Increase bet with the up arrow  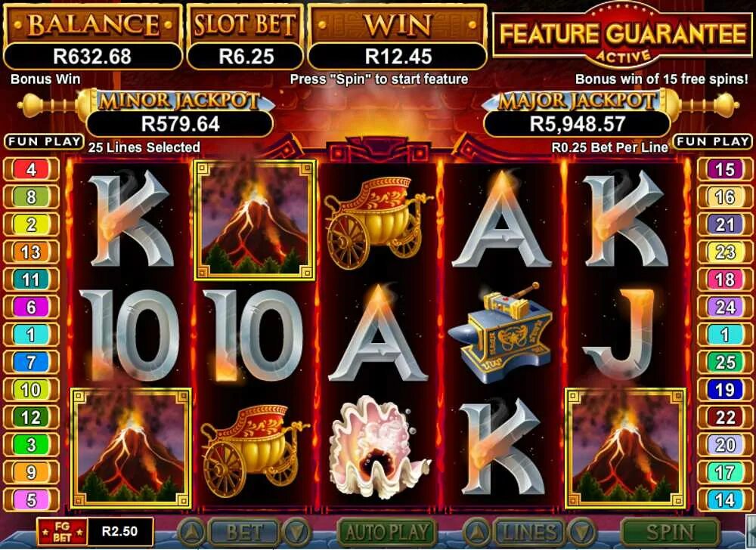tap(192, 533)
